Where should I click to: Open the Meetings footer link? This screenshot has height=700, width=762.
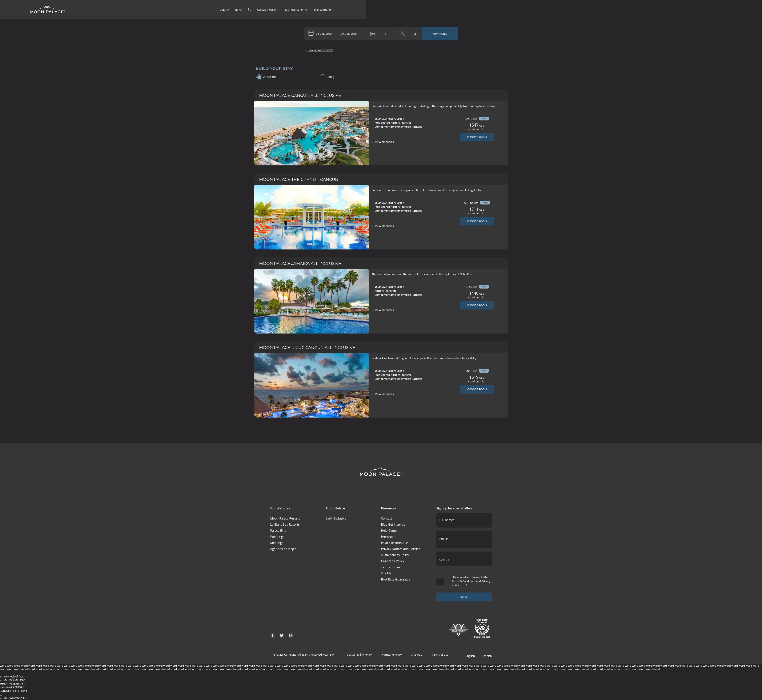[277, 543]
